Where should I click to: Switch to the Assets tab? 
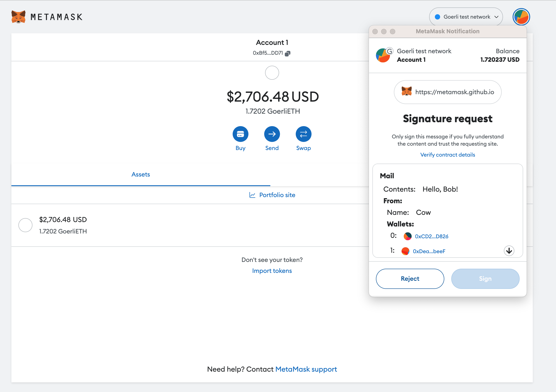click(140, 174)
